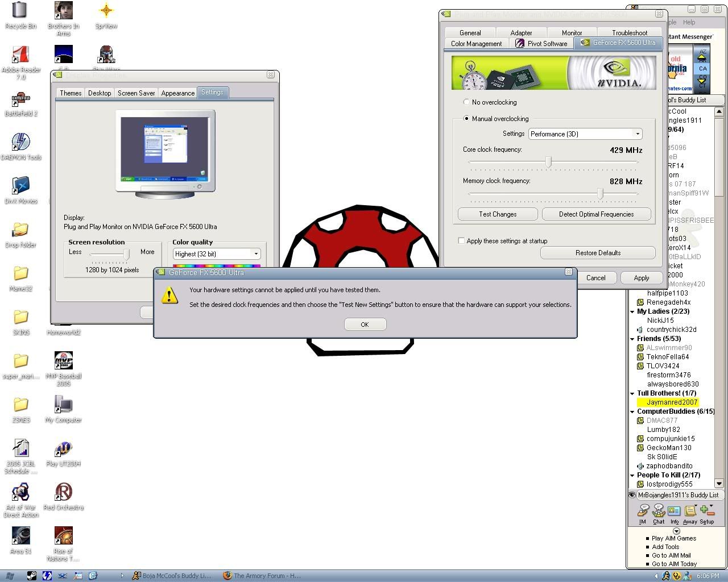Launch the Rise of Nations shortcut
This screenshot has width=728, height=582.
click(63, 543)
